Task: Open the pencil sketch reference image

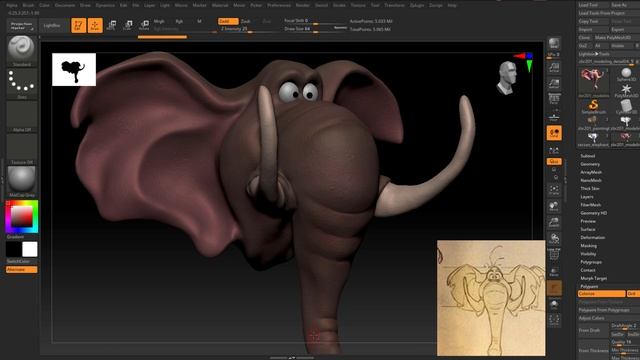Action: coord(491,298)
